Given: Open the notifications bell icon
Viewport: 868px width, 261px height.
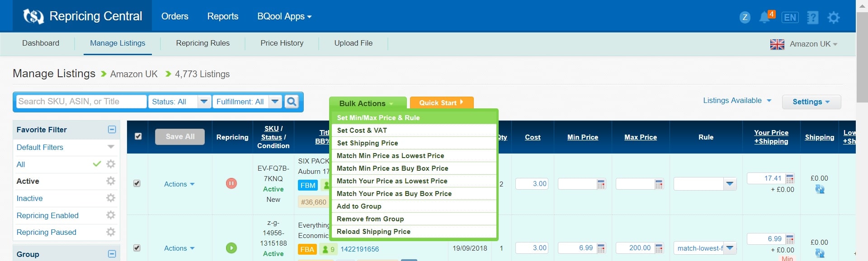Looking at the screenshot, I should point(765,17).
